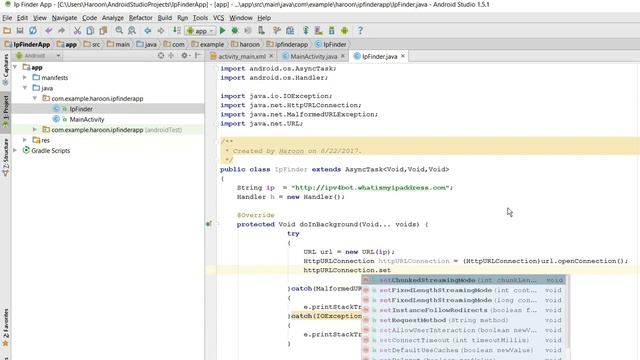Viewport: 640px width, 360px height.
Task: Open the VCS menu
Action: pos(218,18)
